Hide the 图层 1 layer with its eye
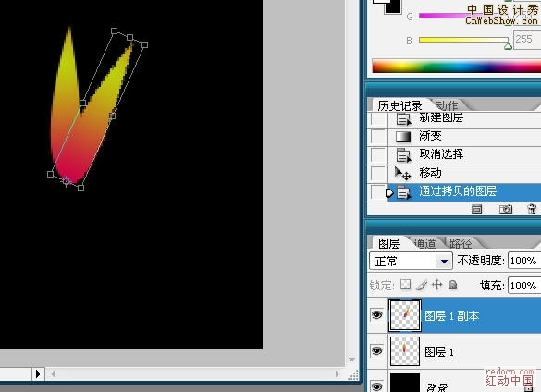 coord(376,351)
